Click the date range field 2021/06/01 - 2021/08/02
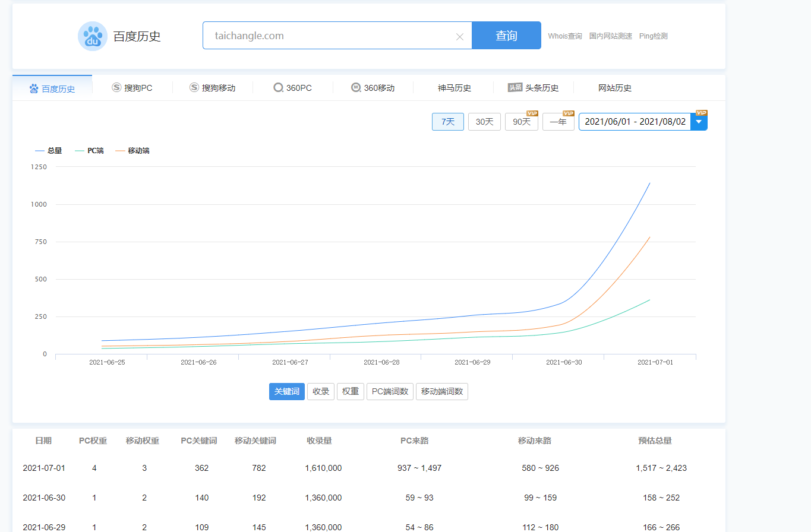Screen dimensions: 811x532 [x=635, y=122]
